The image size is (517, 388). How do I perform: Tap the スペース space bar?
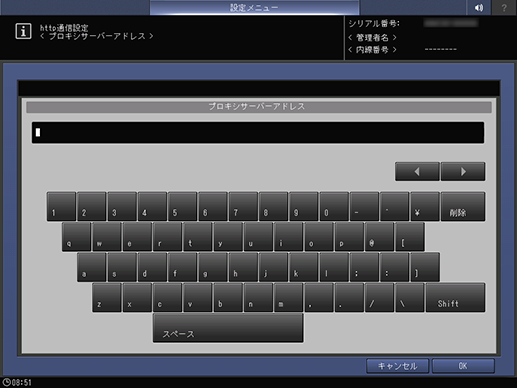click(228, 328)
